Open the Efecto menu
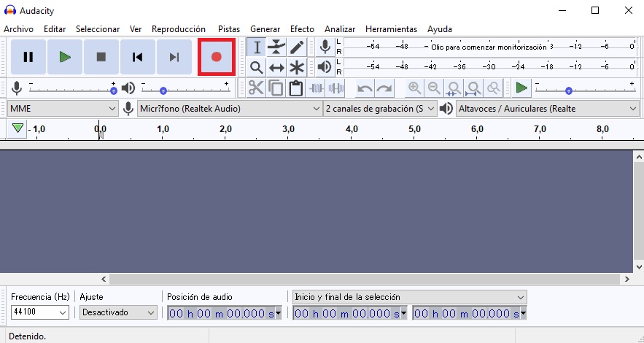The width and height of the screenshot is (644, 343). click(x=302, y=29)
